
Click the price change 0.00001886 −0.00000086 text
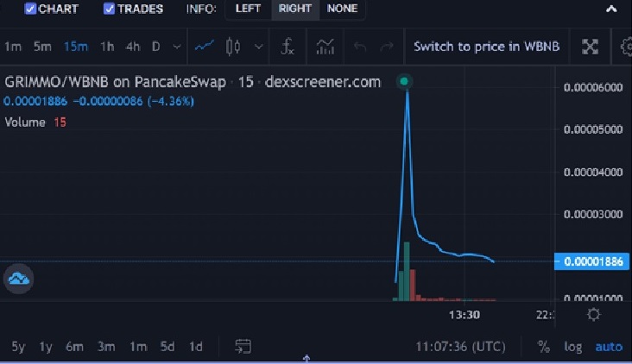[x=98, y=101]
